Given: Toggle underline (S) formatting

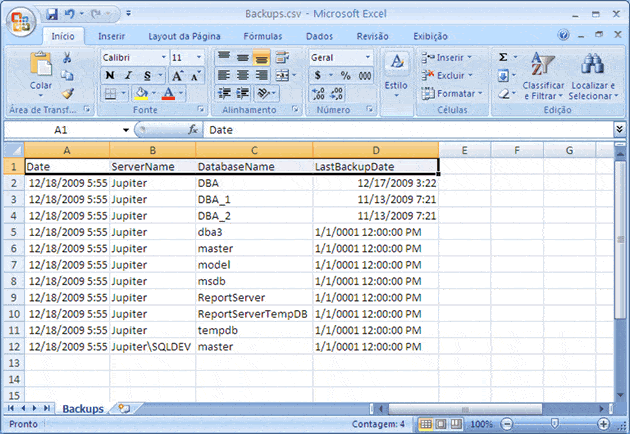Looking at the screenshot, I should point(147,75).
